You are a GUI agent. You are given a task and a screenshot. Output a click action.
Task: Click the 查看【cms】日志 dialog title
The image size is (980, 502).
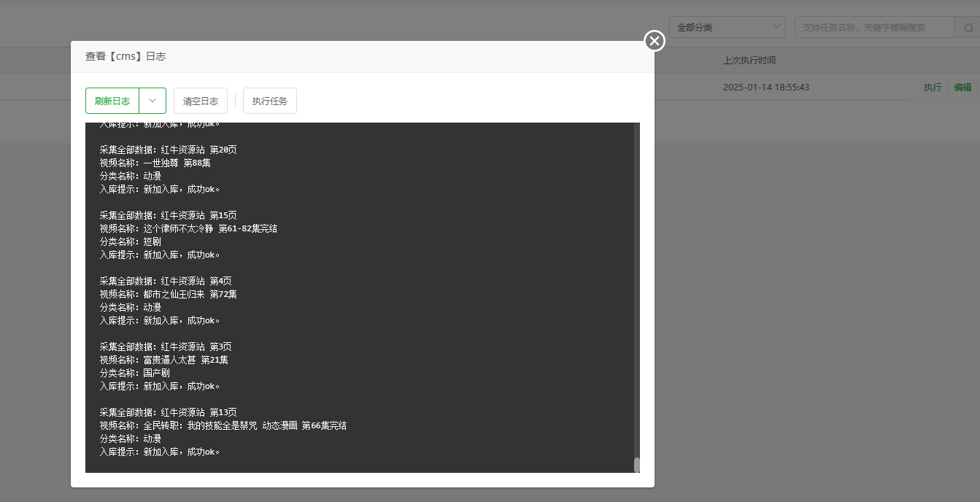point(126,56)
